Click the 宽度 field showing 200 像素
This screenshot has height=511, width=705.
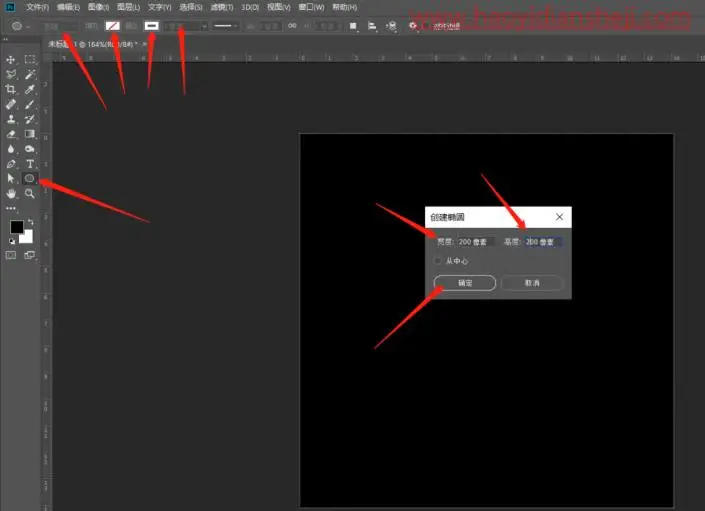(476, 242)
